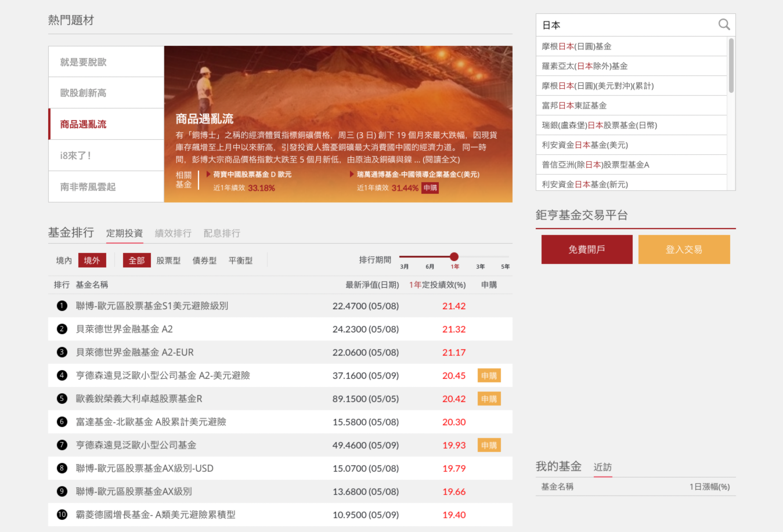Open 聯博-歐元區股票基金S1美元避險級別 fund
The height and width of the screenshot is (532, 783).
click(x=152, y=306)
